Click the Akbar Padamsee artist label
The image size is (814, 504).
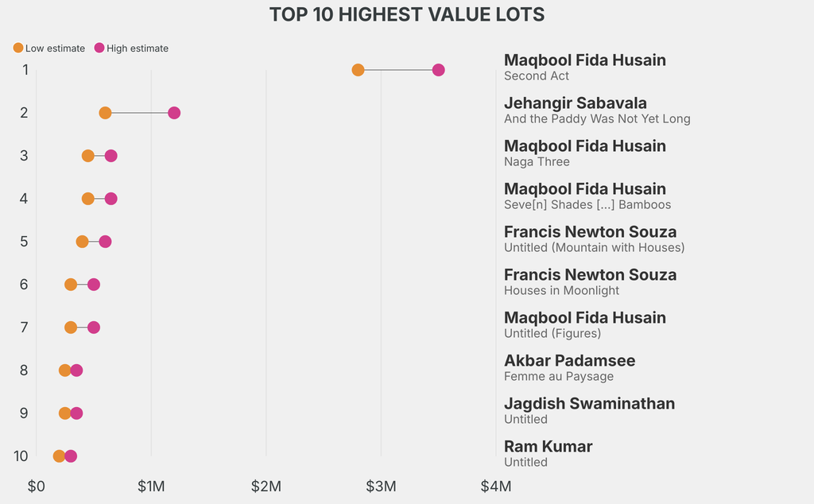tap(569, 361)
